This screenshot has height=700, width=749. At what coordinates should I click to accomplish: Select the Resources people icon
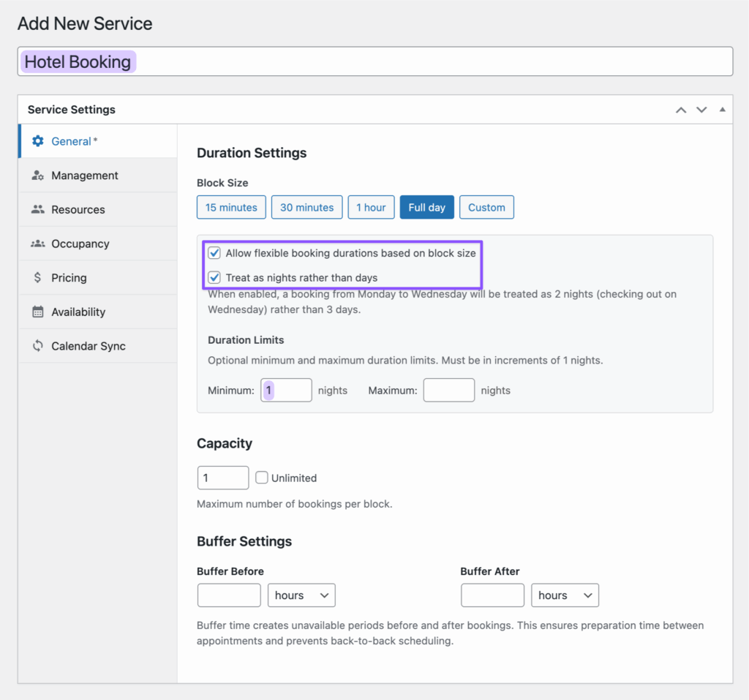tap(38, 209)
